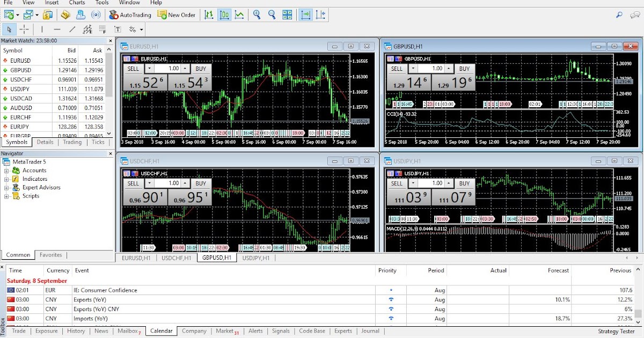Viewport: 644px width, 338px height.
Task: Open the New Chart dropdown arrow
Action: point(18,15)
